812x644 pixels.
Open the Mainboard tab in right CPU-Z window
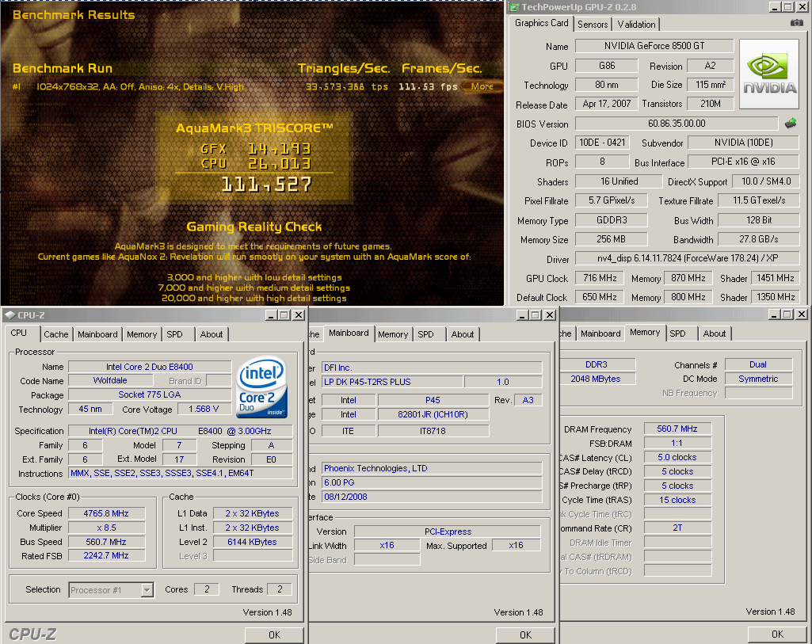click(x=600, y=334)
